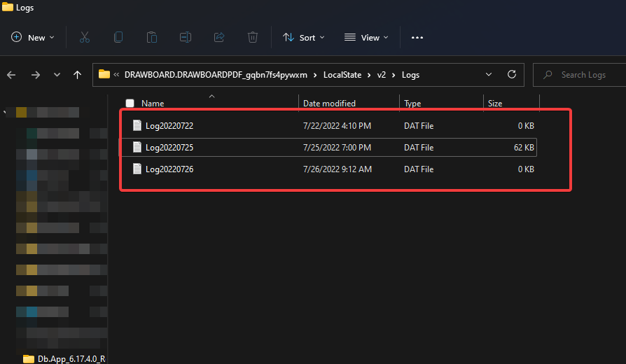Click the Cut scissors icon
This screenshot has width=626, height=364.
(x=85, y=38)
